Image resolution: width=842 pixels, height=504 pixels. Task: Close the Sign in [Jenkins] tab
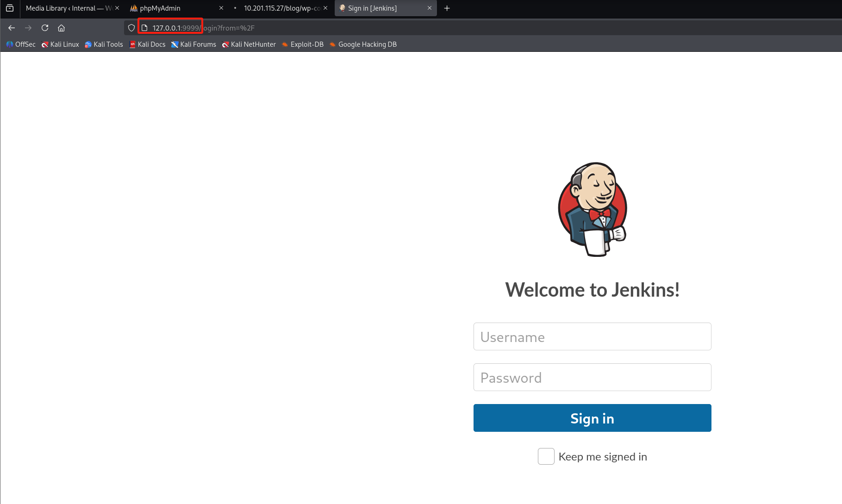[430, 8]
